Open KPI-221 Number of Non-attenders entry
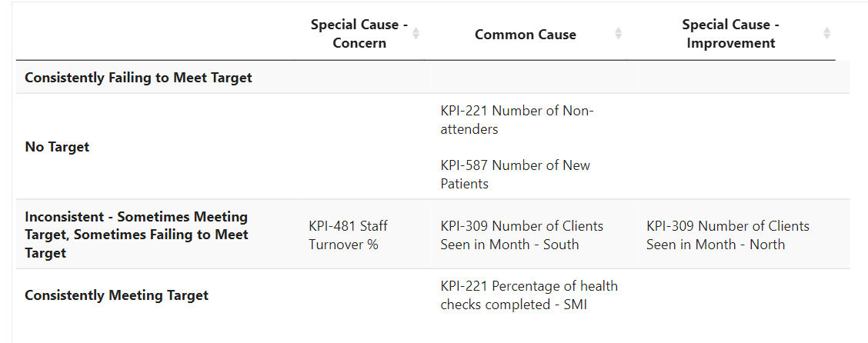 pyautogui.click(x=516, y=120)
